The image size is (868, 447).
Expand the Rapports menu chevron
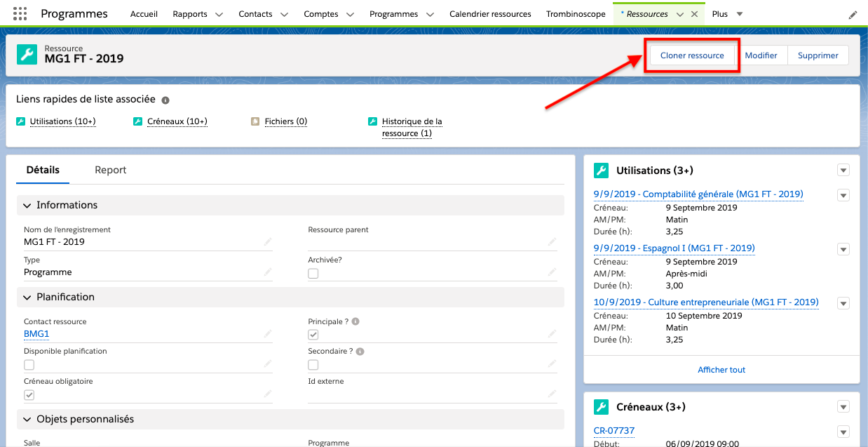(219, 15)
